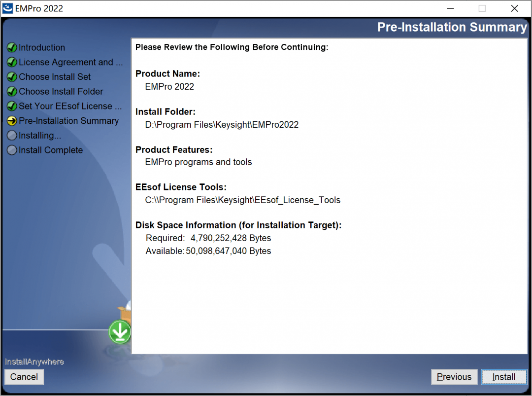Go back with the Previous button
The height and width of the screenshot is (396, 532).
pos(454,377)
